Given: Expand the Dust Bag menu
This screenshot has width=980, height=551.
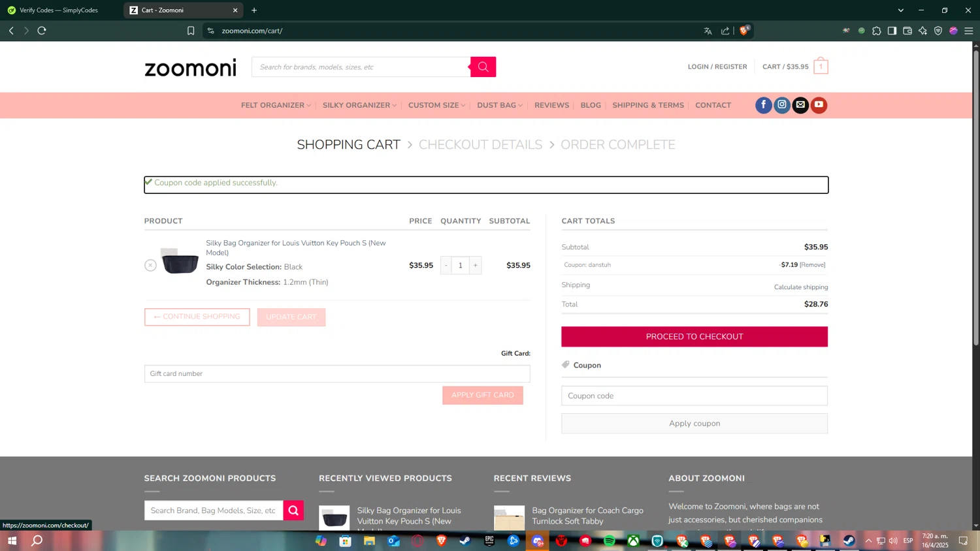Looking at the screenshot, I should (x=500, y=105).
